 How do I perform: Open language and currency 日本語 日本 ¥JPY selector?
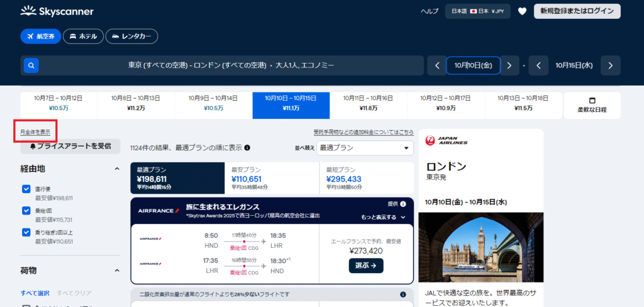click(478, 11)
